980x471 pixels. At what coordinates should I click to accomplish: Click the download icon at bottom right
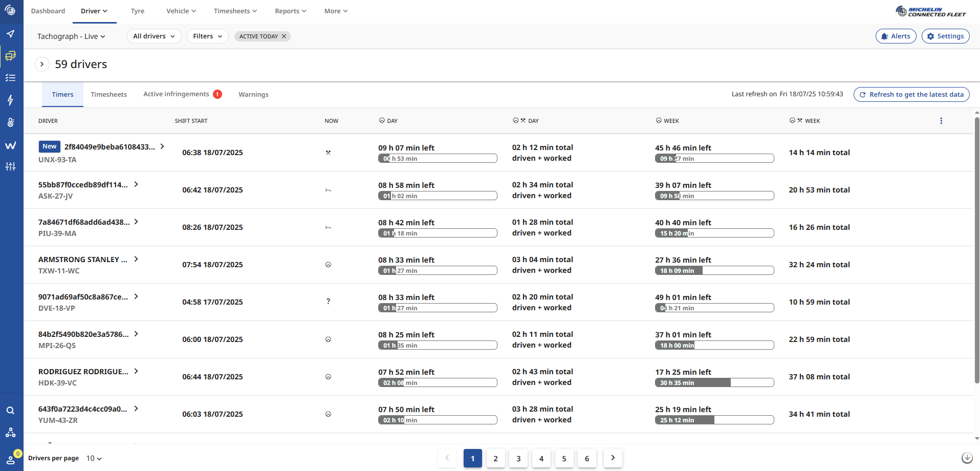[967, 458]
